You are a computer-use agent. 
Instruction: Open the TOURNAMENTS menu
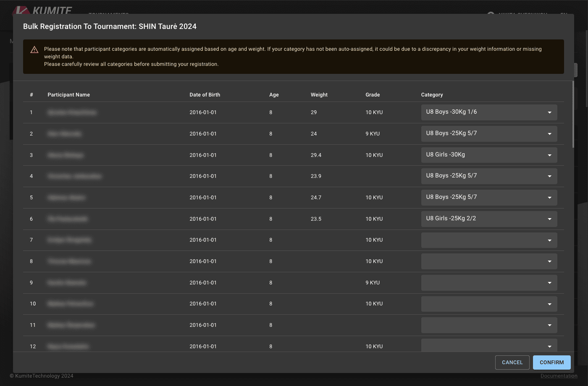(x=108, y=15)
